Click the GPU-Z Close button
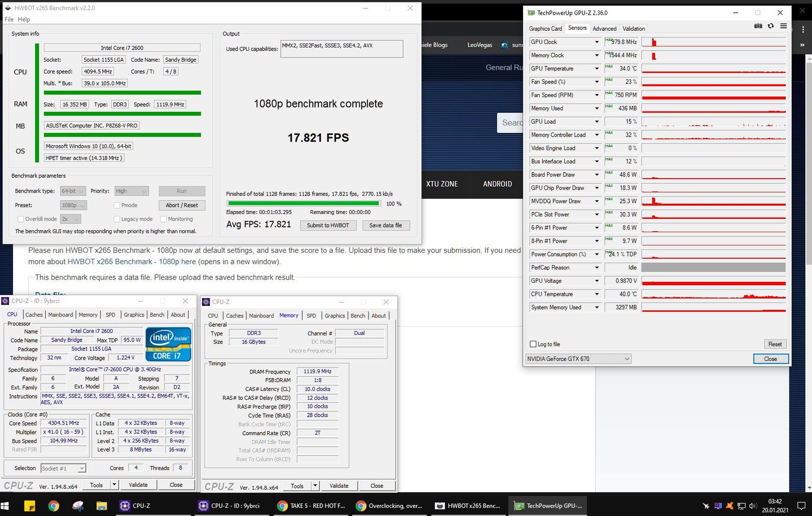Image resolution: width=812 pixels, height=516 pixels. (x=770, y=359)
